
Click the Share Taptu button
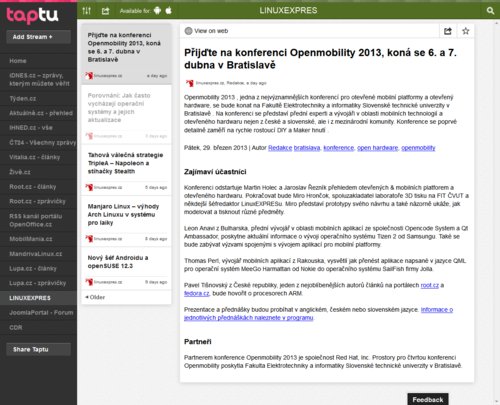[39, 349]
